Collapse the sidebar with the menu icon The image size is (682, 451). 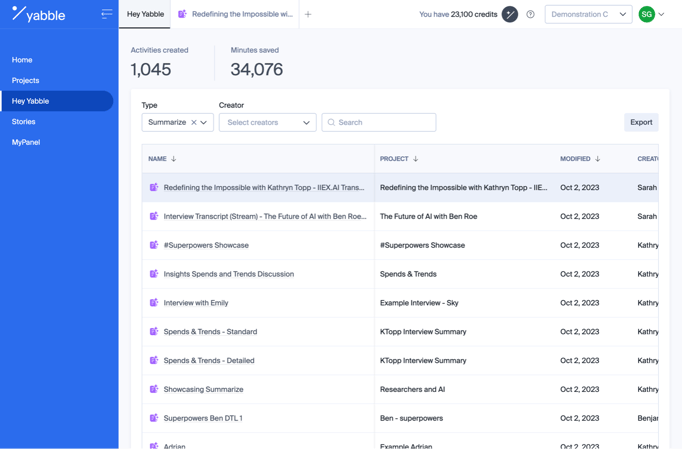pyautogui.click(x=107, y=14)
